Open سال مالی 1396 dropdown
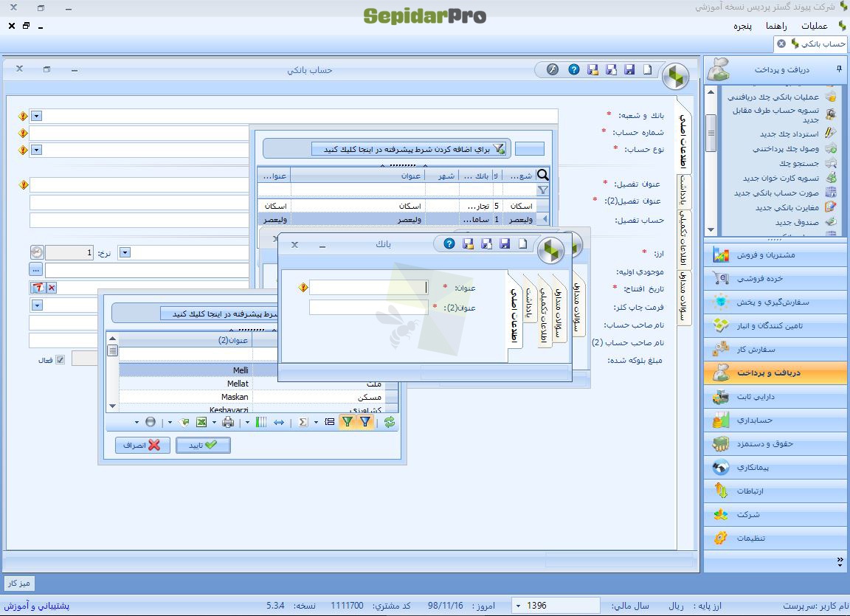 click(x=518, y=606)
